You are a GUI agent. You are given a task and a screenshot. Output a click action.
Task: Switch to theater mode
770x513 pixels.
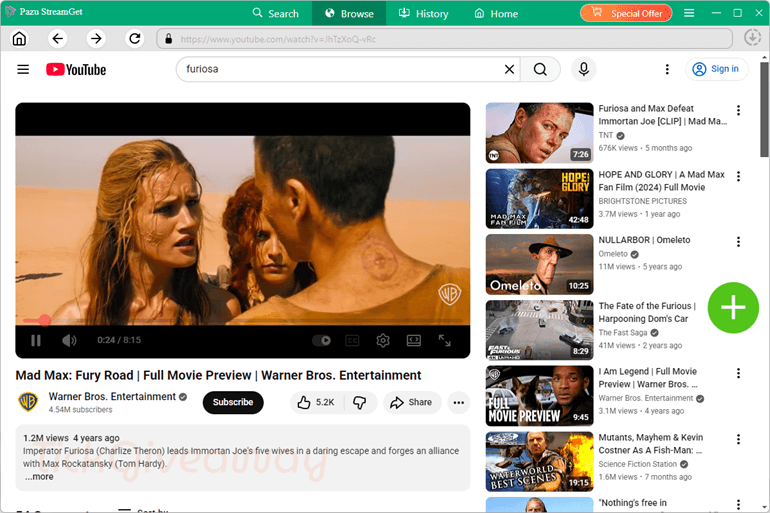414,340
